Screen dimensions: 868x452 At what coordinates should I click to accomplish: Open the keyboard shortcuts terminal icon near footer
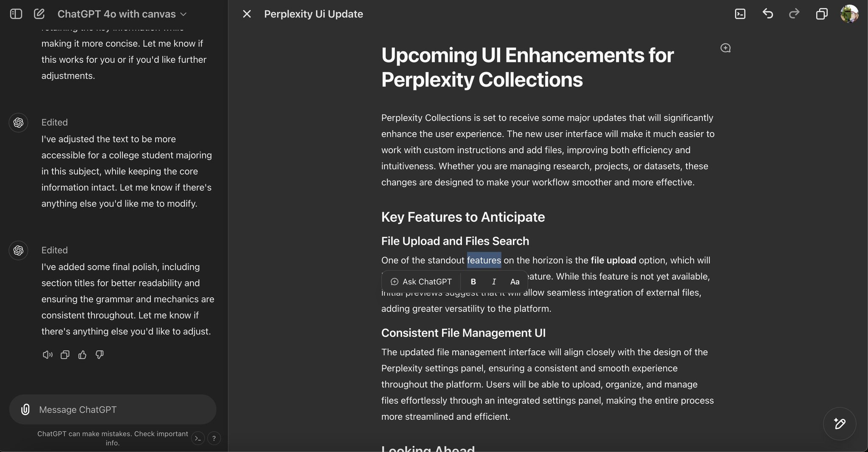click(198, 438)
